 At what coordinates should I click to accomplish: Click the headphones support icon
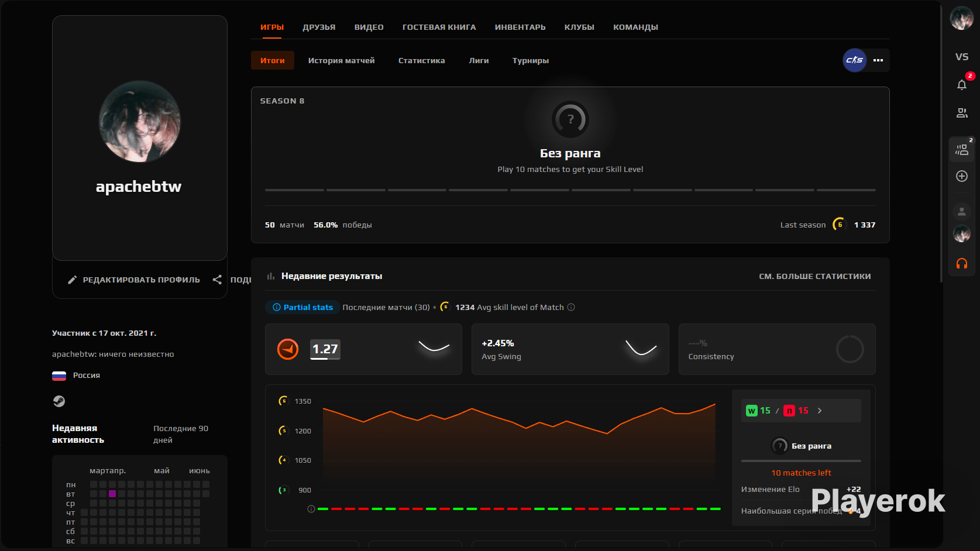click(x=962, y=264)
